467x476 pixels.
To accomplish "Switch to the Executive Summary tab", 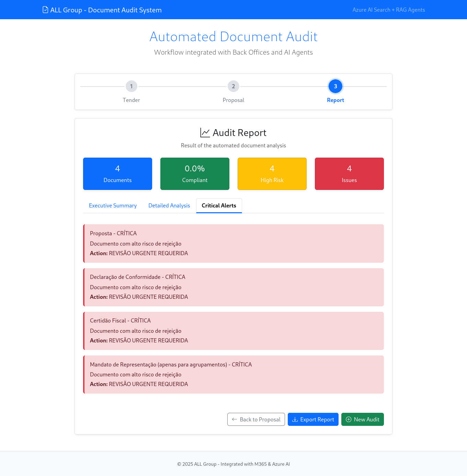I will tap(113, 205).
